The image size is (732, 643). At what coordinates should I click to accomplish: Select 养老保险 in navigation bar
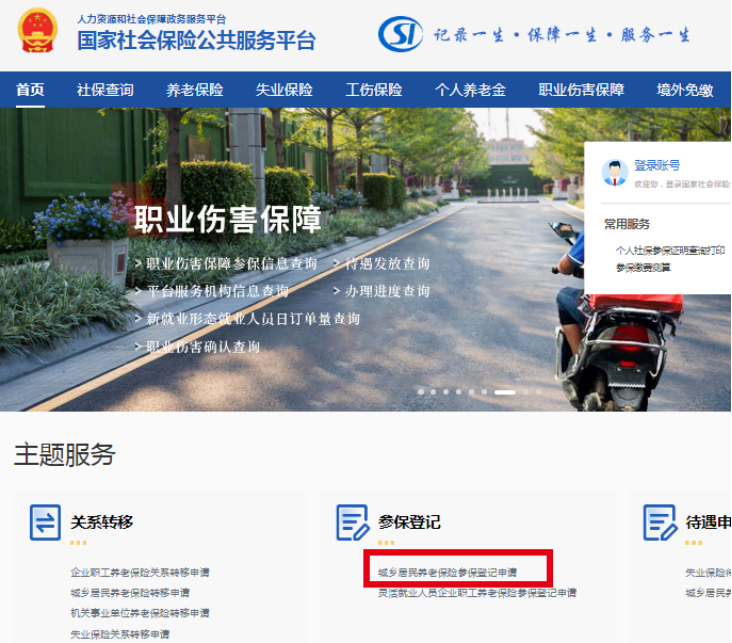(195, 90)
